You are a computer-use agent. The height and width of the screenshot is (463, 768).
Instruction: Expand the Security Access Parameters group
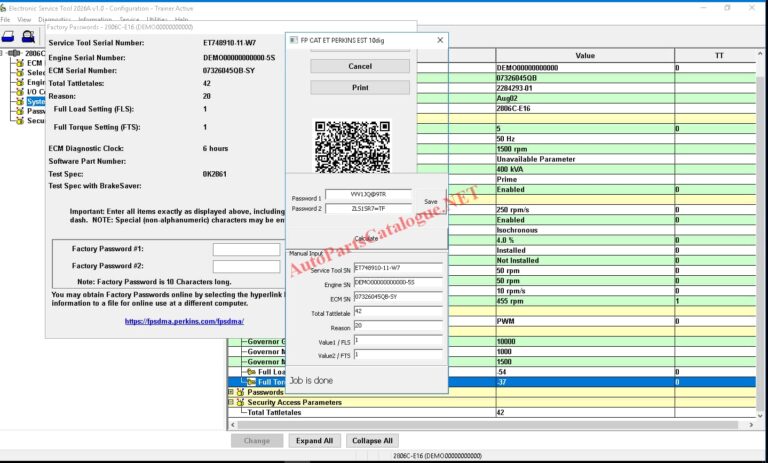[231, 402]
